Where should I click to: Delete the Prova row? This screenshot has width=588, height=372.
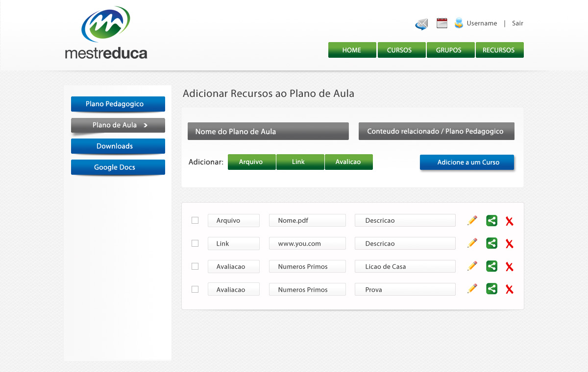(x=510, y=290)
